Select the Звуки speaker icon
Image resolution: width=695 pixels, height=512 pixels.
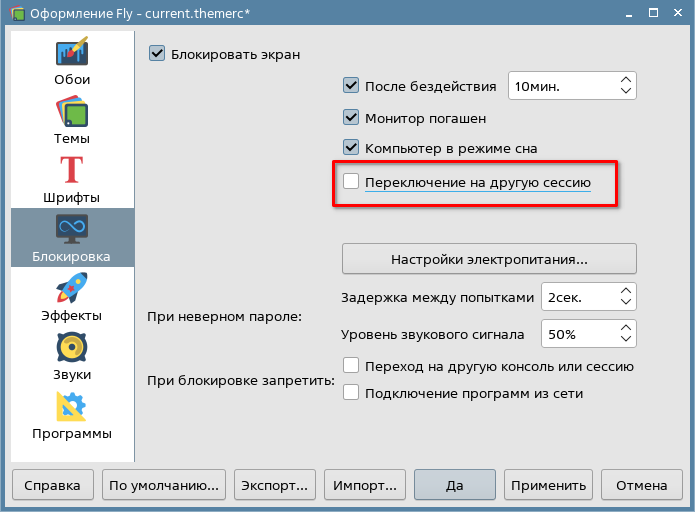[72, 348]
